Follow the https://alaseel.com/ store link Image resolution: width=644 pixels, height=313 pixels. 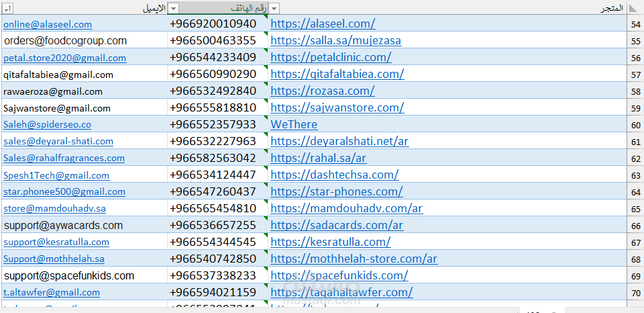[x=323, y=24]
